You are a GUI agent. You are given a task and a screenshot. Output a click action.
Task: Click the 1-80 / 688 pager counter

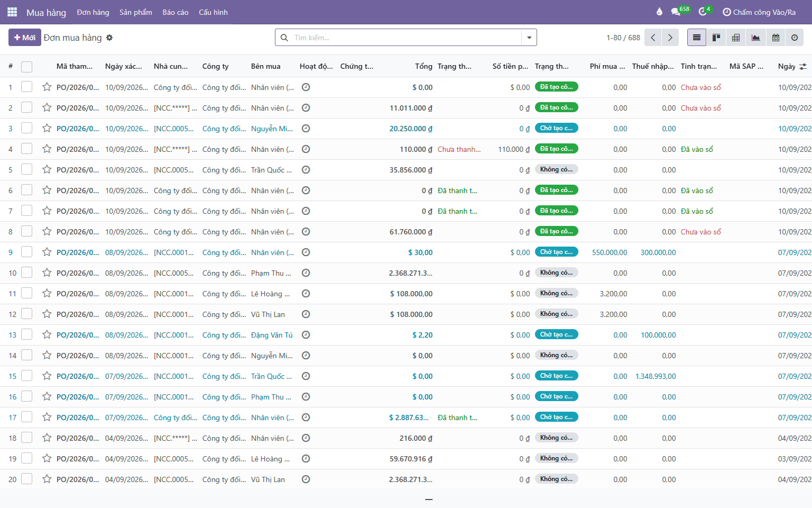[623, 38]
